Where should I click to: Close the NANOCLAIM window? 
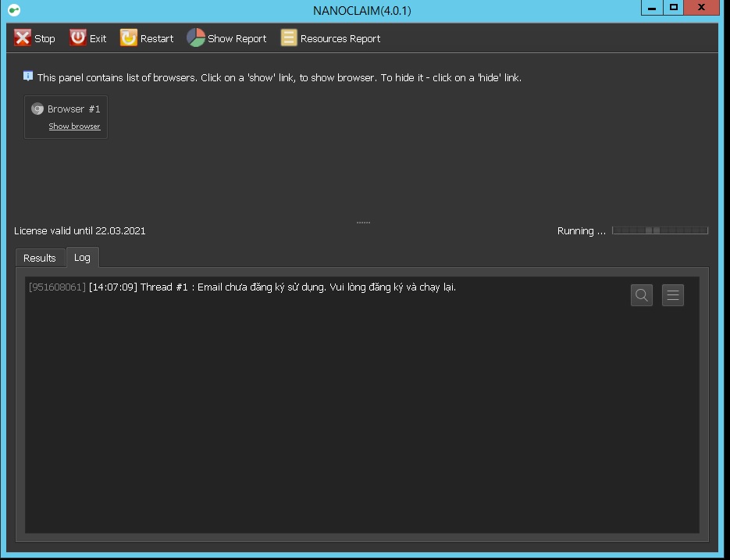(702, 8)
